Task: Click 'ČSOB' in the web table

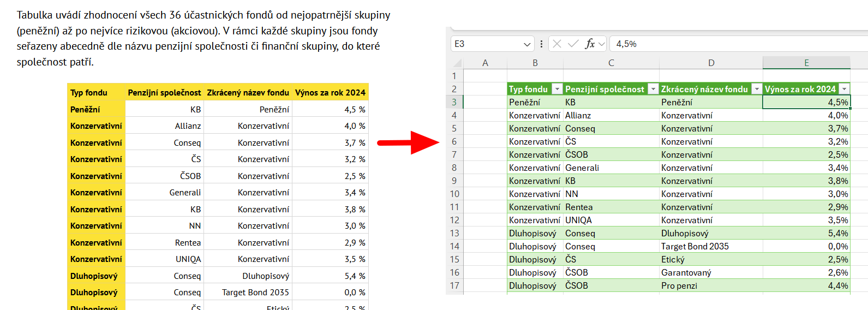Action: pos(190,176)
